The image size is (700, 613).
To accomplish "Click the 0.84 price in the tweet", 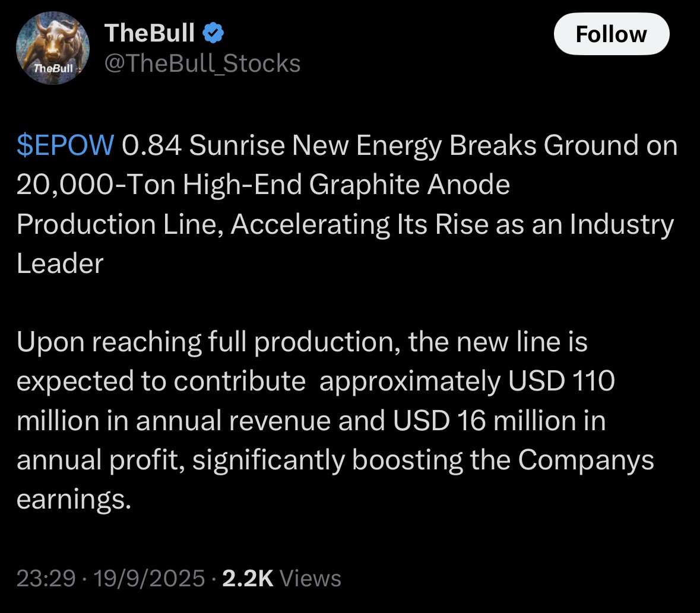I will [151, 146].
